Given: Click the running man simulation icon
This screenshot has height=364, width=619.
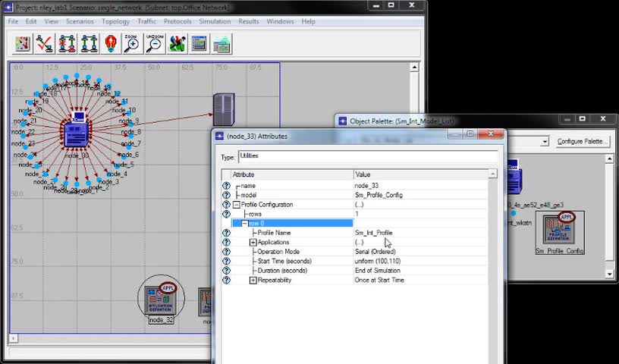Looking at the screenshot, I should (177, 44).
